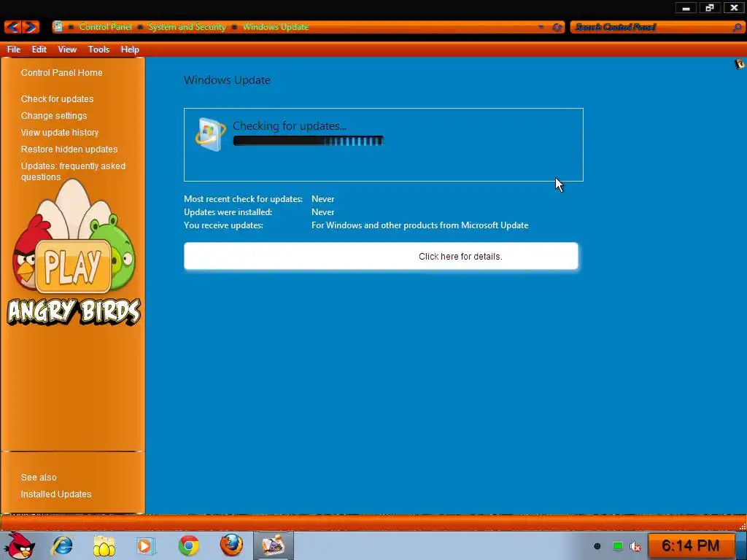This screenshot has height=560, width=747.
Task: Click the 'Click here for details.' box
Action: 381,256
